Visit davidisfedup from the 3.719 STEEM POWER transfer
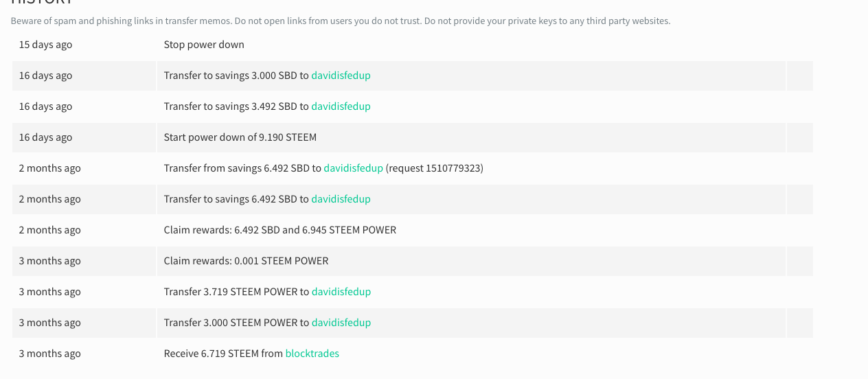The image size is (868, 379). 341,292
